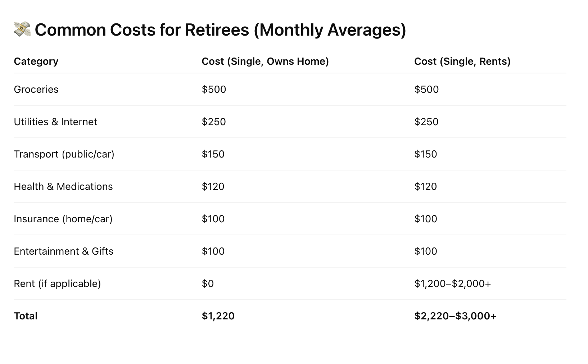Click the bold Total row label

coord(26,316)
